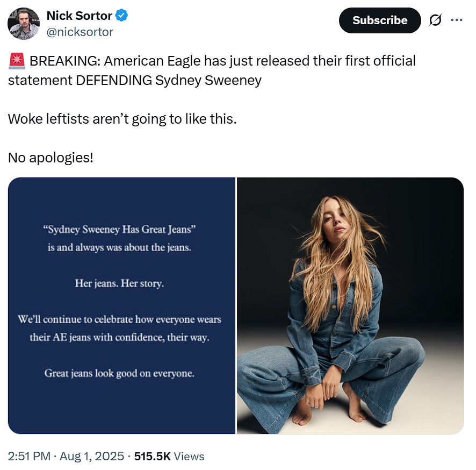Click the red siren emoji
476x470 pixels.
point(17,61)
